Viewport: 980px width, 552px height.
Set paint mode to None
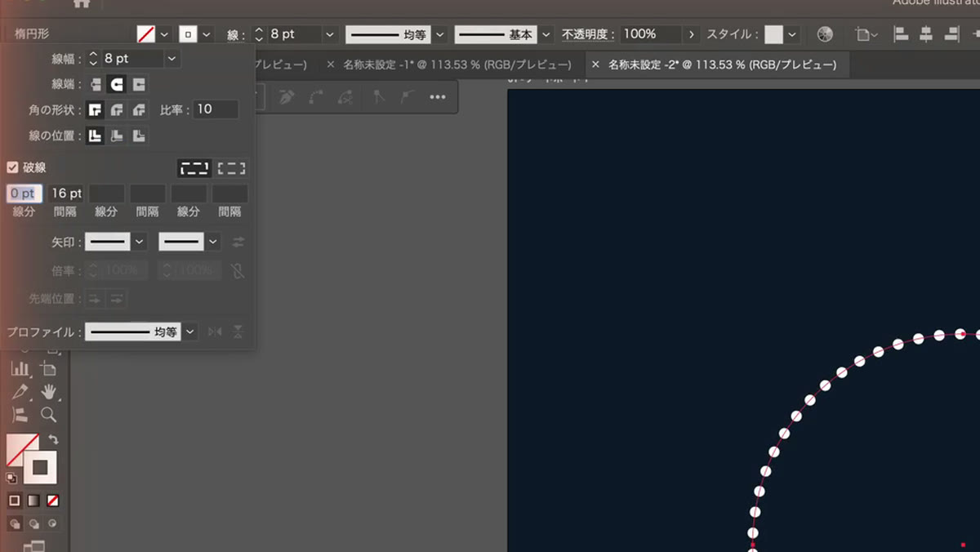53,501
